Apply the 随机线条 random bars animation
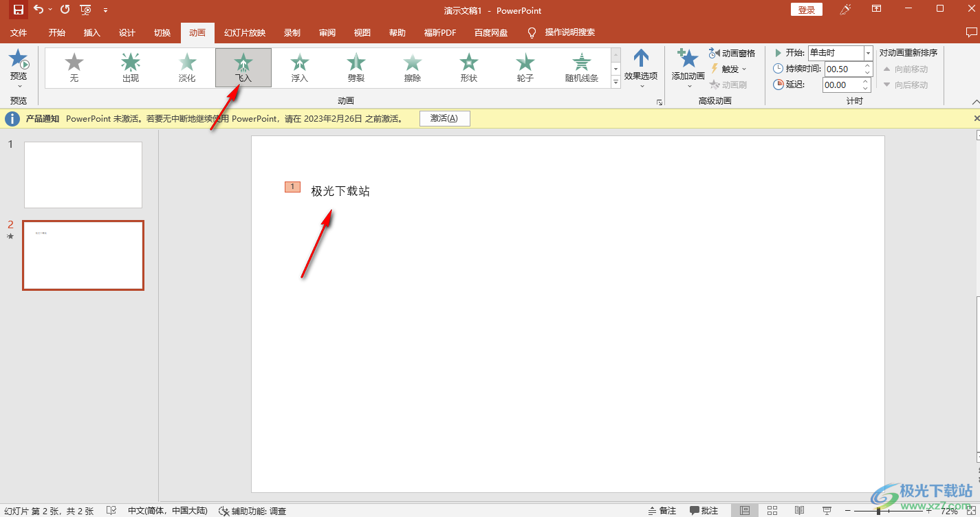 tap(582, 68)
